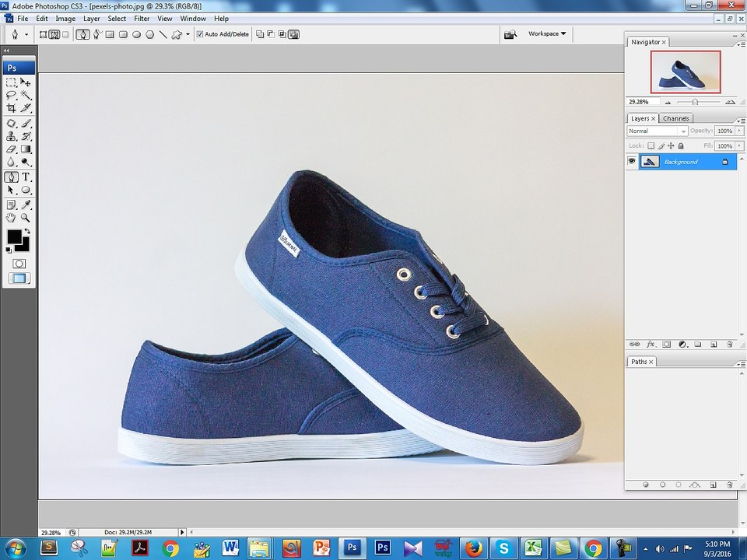Click the Navigator preview thumbnail
The image size is (747, 560).
(686, 72)
